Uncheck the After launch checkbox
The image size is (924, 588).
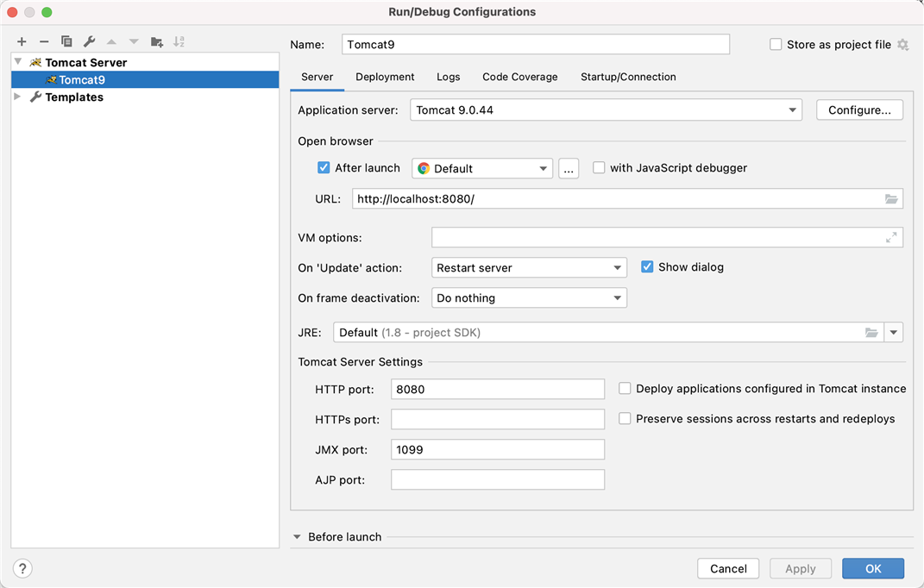point(324,168)
